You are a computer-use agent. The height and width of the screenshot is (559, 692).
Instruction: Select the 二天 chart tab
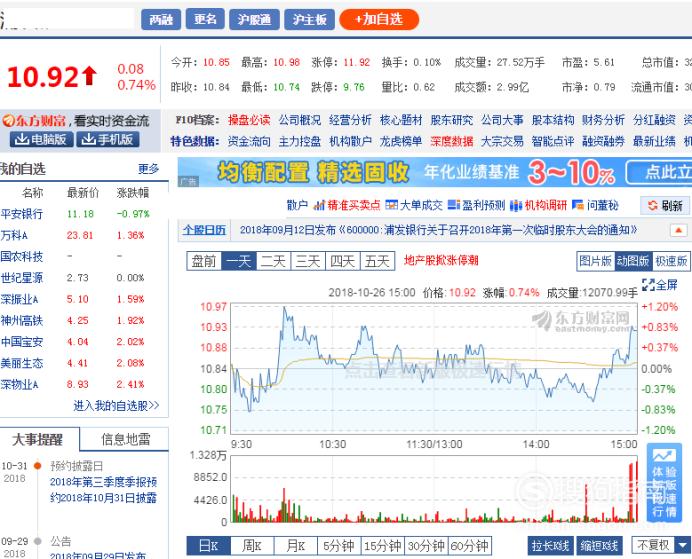tap(273, 261)
